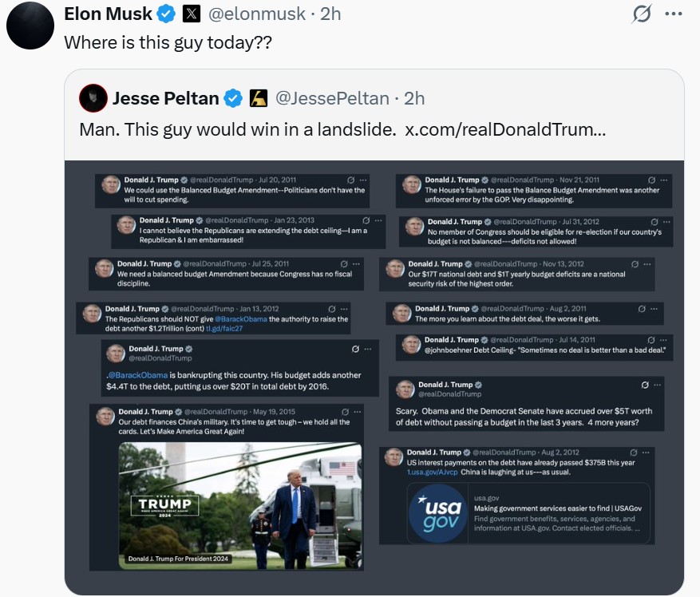The height and width of the screenshot is (597, 700).
Task: Click the Trump helicopter photo in collage
Action: [x=238, y=504]
